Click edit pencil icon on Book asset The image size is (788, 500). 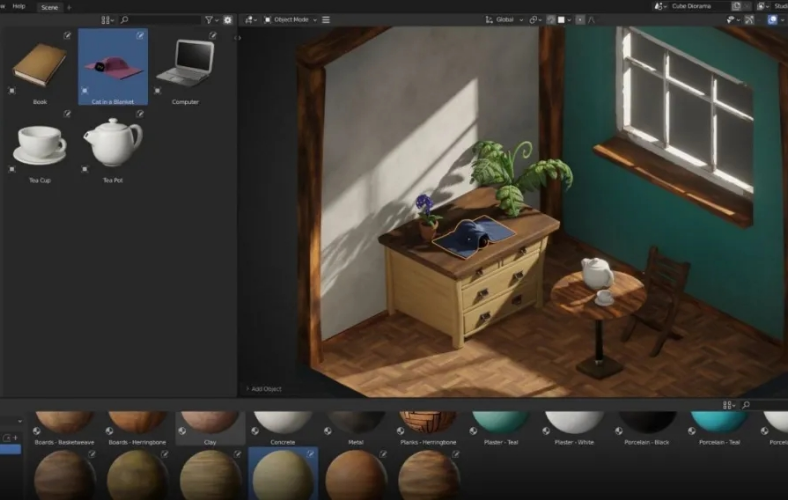click(x=67, y=35)
